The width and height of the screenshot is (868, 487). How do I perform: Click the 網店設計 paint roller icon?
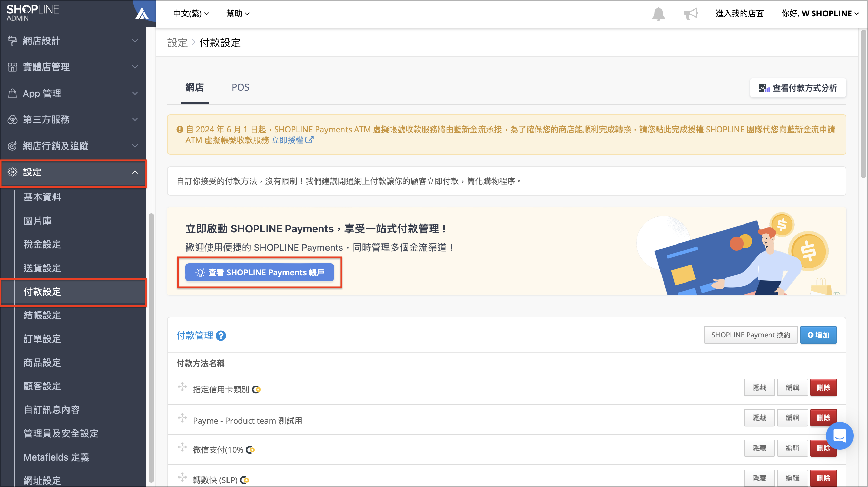pyautogui.click(x=12, y=41)
